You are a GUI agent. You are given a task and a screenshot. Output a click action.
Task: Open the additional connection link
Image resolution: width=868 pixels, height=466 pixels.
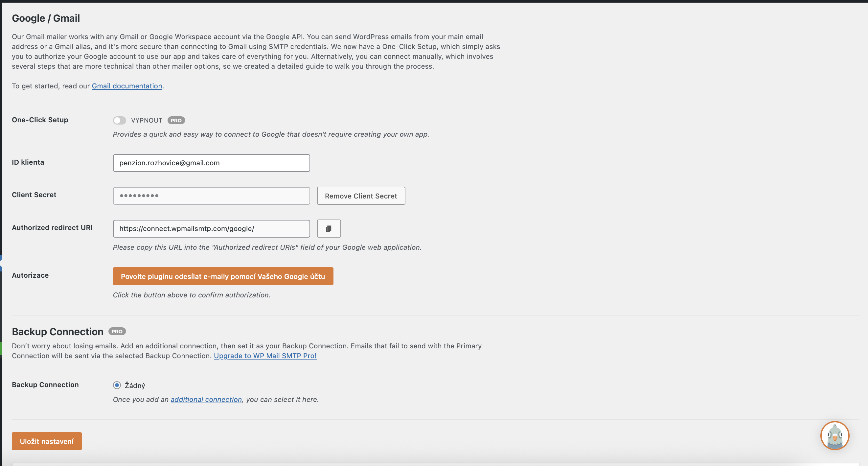(206, 399)
